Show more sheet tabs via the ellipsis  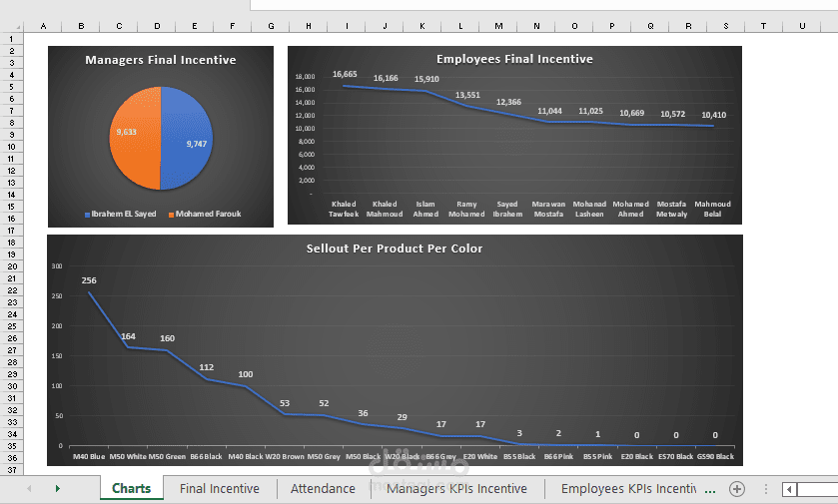pos(710,490)
